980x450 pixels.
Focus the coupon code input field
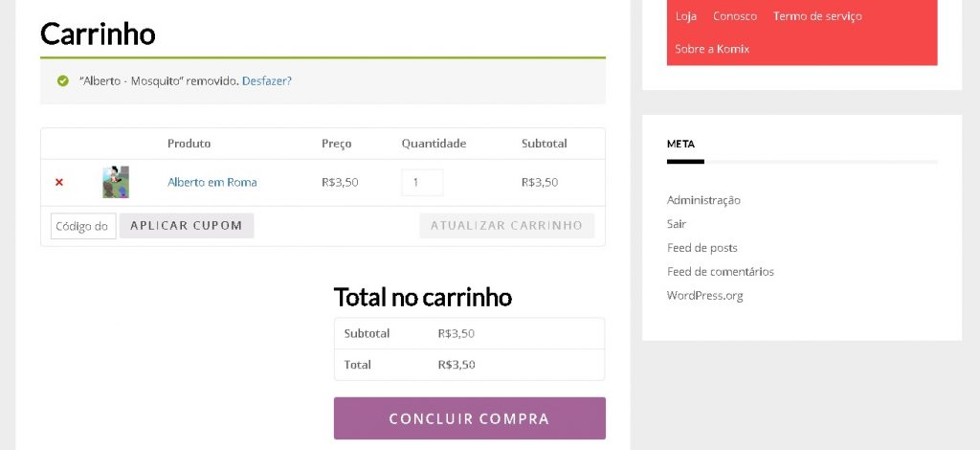click(x=83, y=226)
